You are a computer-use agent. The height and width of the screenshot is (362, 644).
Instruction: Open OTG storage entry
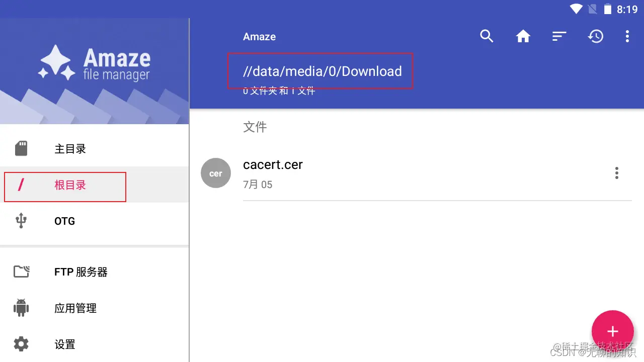(95, 221)
